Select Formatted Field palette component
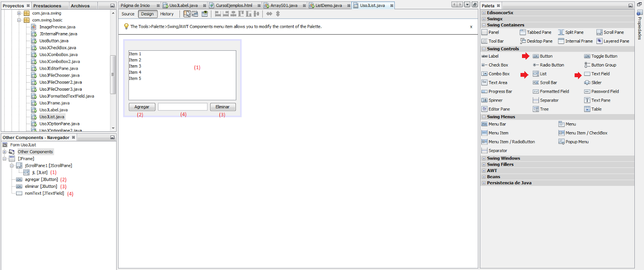The height and width of the screenshot is (270, 644). 551,91
